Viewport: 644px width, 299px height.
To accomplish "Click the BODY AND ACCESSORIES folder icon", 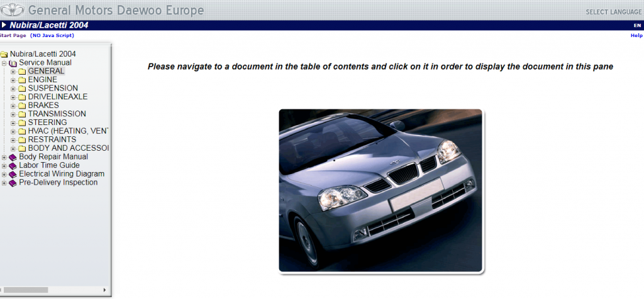I will [22, 148].
